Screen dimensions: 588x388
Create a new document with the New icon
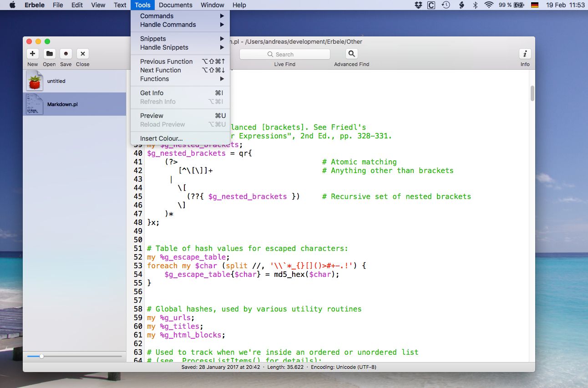(x=32, y=54)
